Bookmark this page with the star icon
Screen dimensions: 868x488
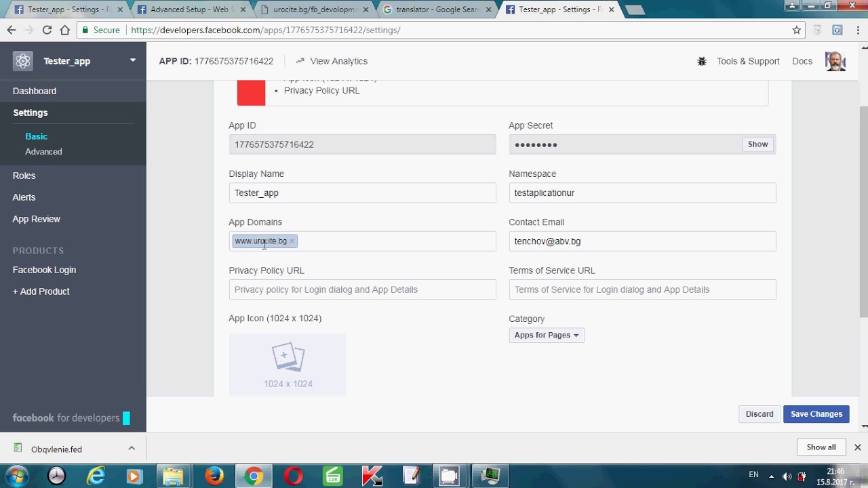797,30
